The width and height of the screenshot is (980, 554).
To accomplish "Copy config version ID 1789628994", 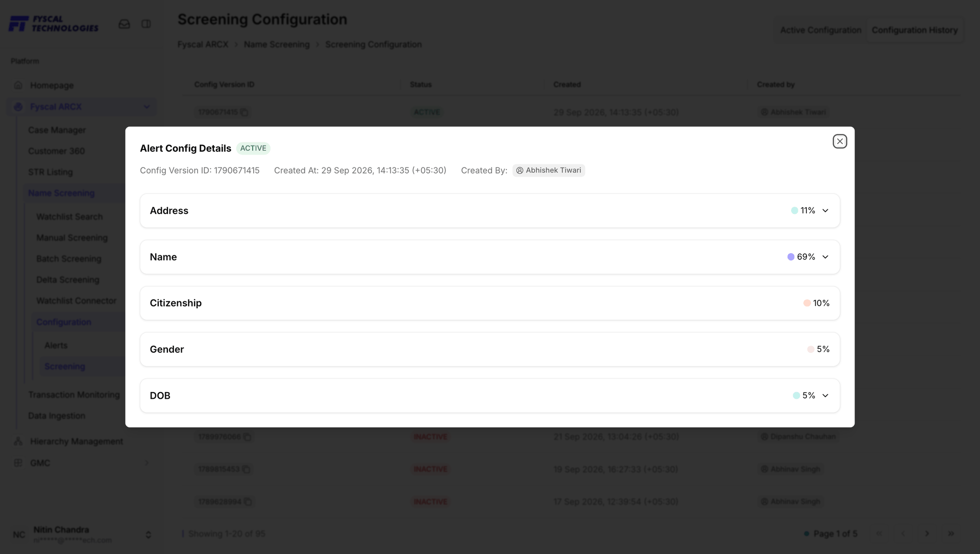I will [x=248, y=502].
